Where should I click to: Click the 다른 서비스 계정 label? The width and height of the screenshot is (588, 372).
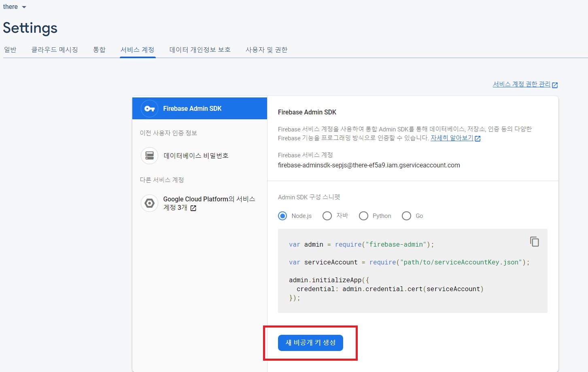(x=162, y=180)
